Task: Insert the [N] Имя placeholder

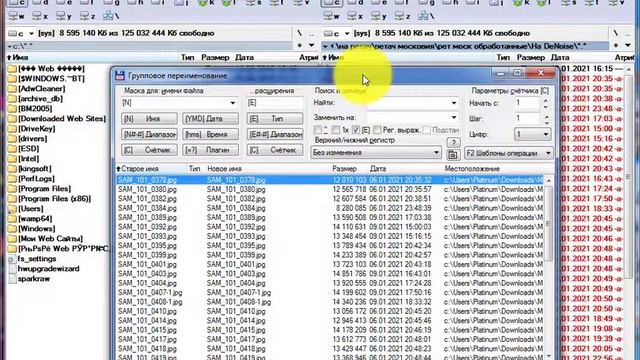Action: [149, 119]
